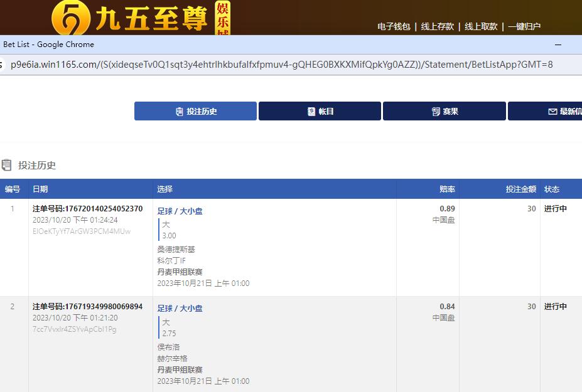
Task: Open the 最新信息 tab at right edge
Action: (x=545, y=111)
